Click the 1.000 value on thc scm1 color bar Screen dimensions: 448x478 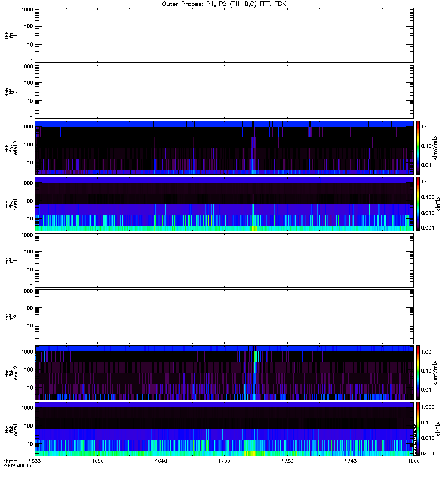[428, 407]
